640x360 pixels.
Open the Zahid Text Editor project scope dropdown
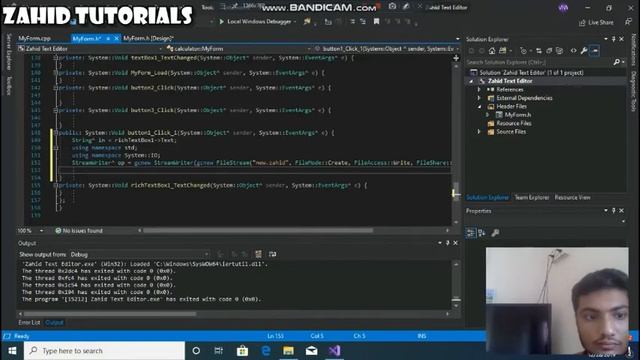click(161, 49)
